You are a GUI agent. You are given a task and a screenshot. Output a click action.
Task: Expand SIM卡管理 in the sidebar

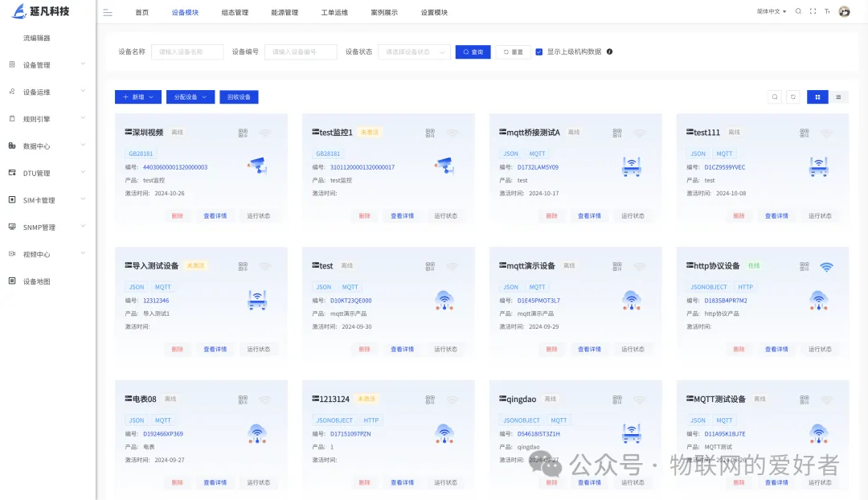(47, 200)
